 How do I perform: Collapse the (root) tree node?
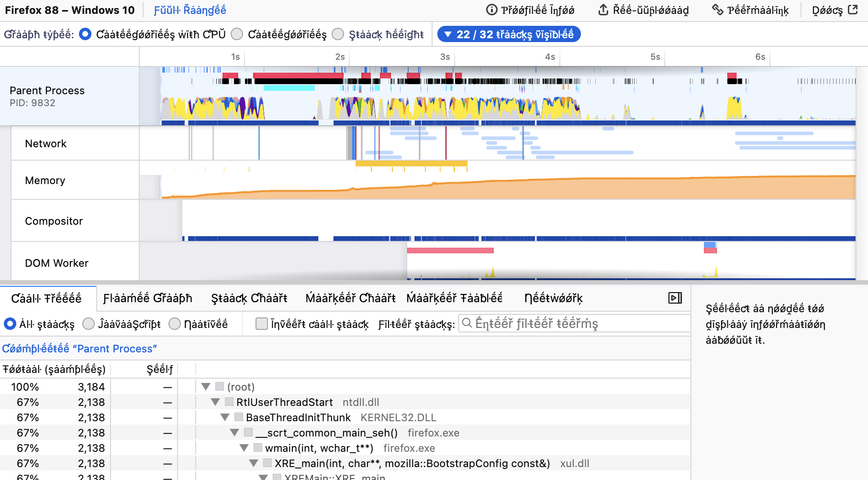pos(206,387)
